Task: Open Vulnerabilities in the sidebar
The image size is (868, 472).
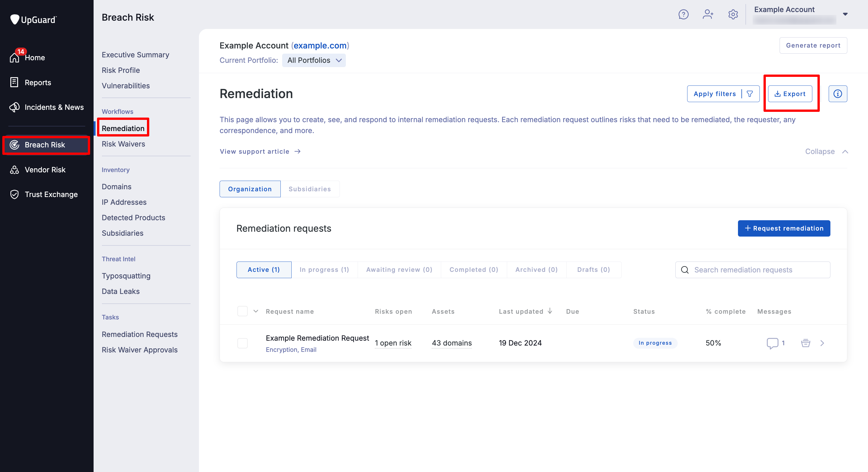Action: point(126,86)
